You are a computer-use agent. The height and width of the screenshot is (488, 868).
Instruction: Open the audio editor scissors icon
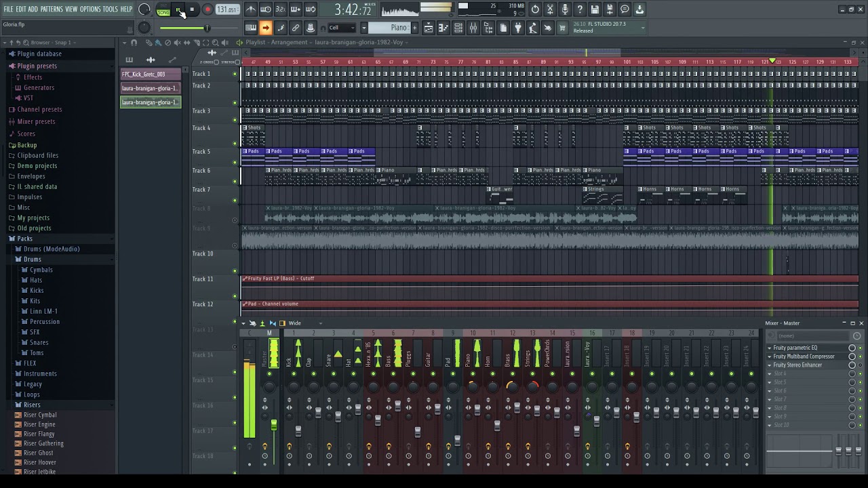click(x=550, y=9)
